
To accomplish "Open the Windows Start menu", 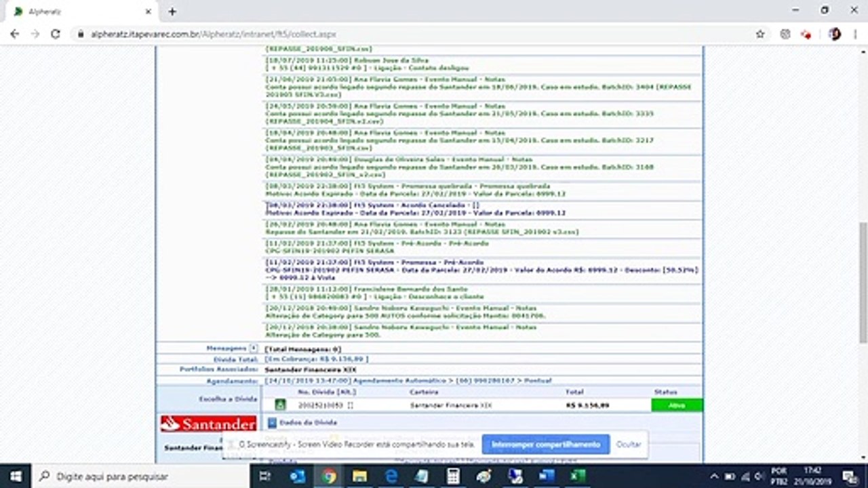I will click(15, 476).
